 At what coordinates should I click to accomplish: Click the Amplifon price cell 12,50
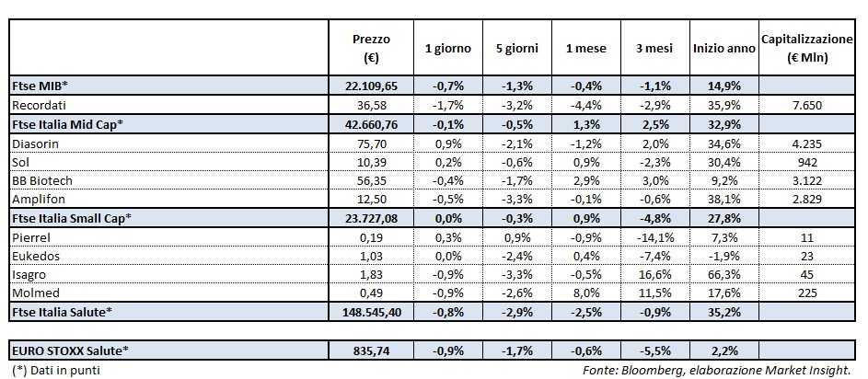372,201
